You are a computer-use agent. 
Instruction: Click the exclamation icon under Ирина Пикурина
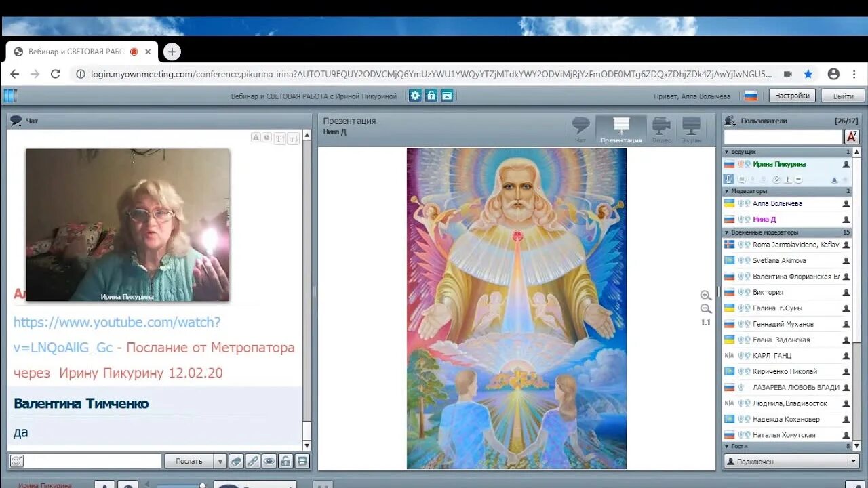tap(787, 180)
